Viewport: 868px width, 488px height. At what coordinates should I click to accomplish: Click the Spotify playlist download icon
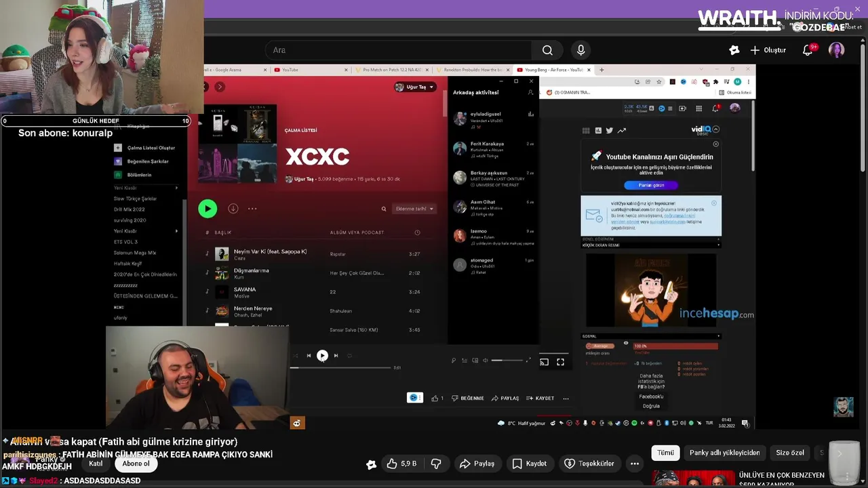(233, 209)
